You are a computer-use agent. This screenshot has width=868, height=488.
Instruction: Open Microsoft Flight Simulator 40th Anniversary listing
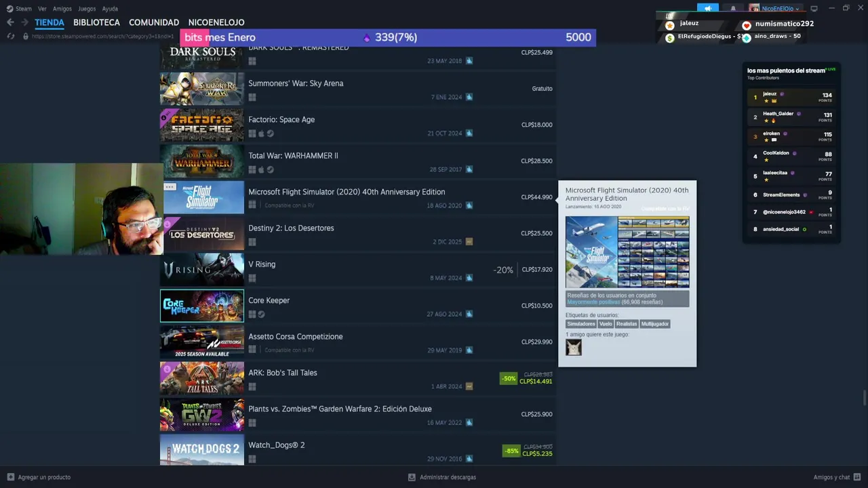pos(357,197)
